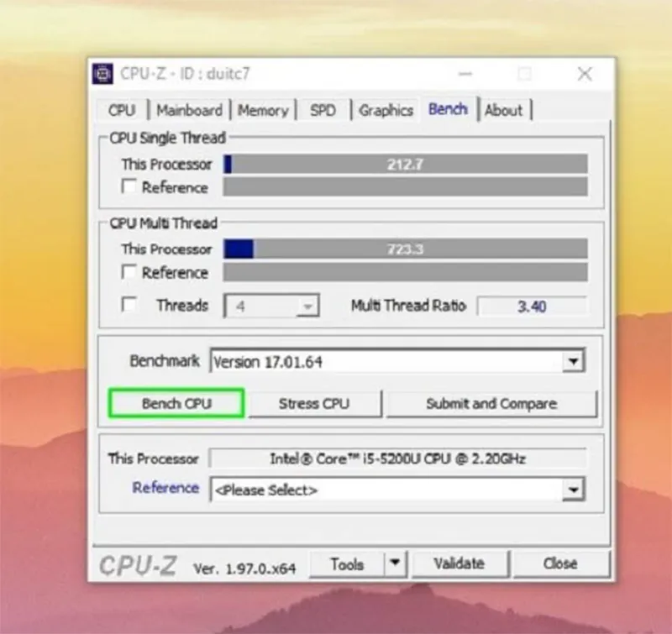Tick the Threads checkbox
Viewport: 672px width, 634px height.
[129, 305]
